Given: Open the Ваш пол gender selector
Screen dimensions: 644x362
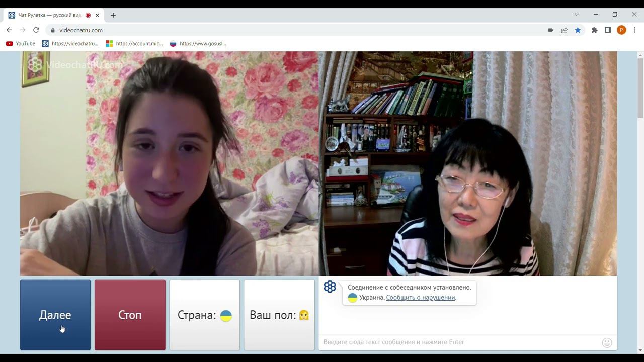Looking at the screenshot, I should click(x=279, y=315).
